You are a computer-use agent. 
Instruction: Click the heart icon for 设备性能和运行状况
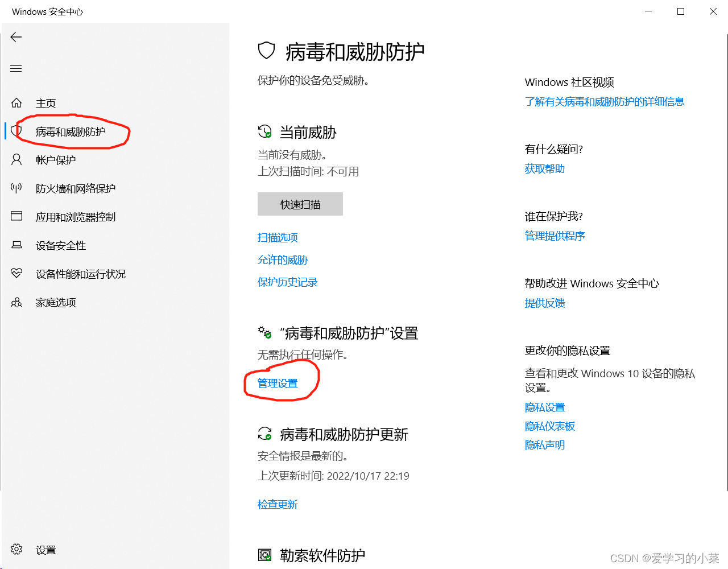(x=16, y=274)
